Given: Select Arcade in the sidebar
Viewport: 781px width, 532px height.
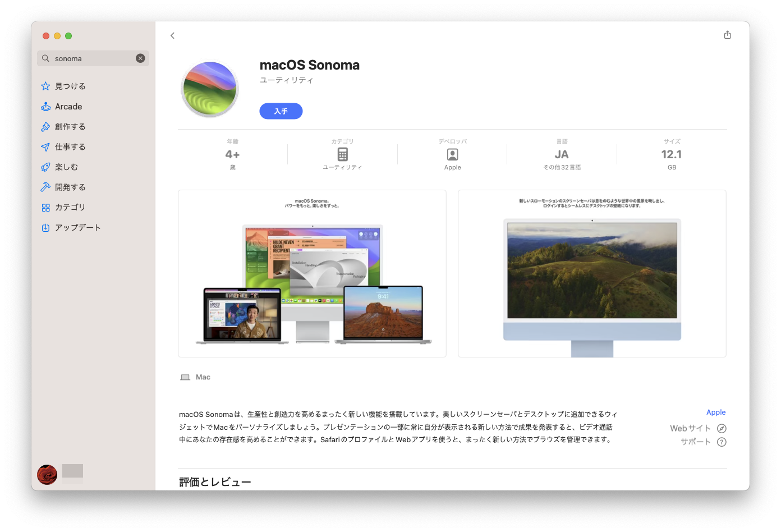Looking at the screenshot, I should (x=68, y=106).
